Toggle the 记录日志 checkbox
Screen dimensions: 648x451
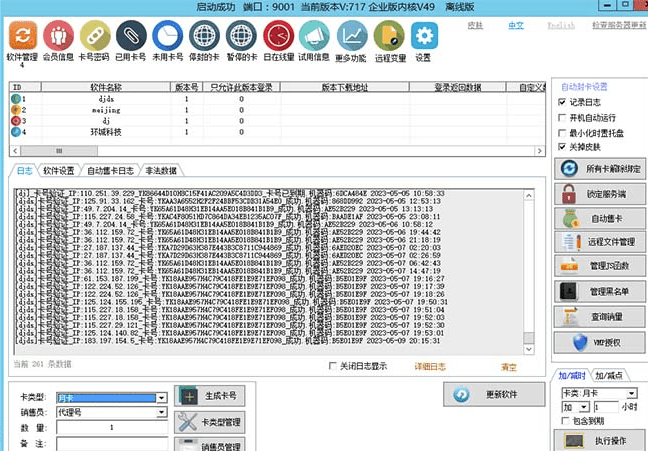coord(563,102)
